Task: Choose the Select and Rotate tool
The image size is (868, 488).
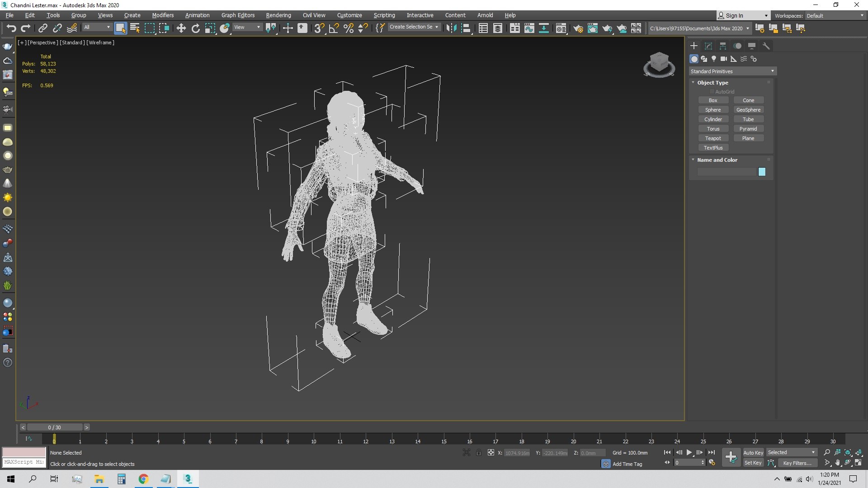Action: (x=196, y=28)
